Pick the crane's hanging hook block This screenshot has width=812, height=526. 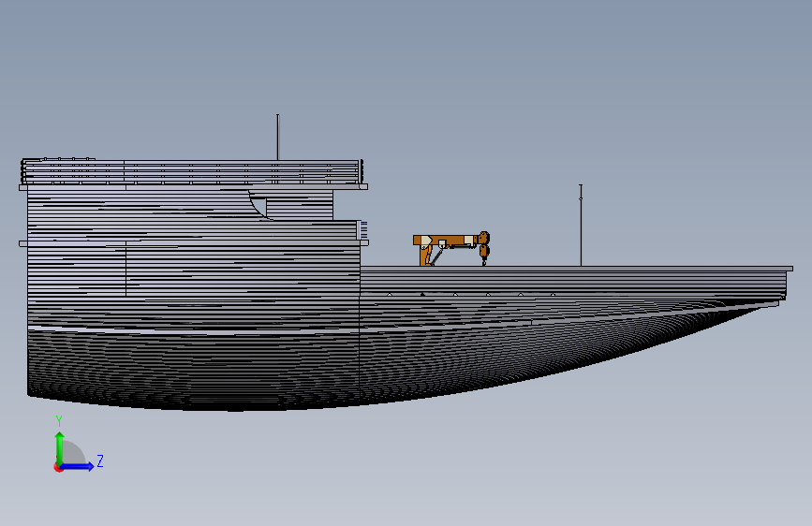point(484,249)
